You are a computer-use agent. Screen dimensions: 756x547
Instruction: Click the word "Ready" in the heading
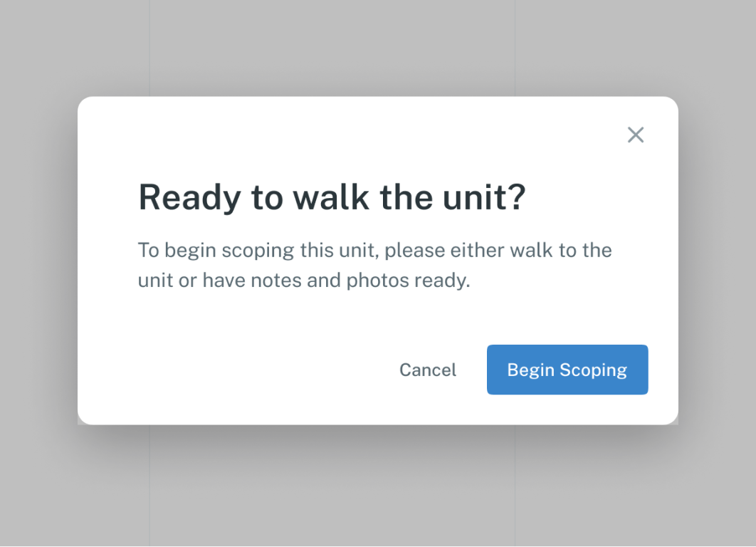tap(189, 197)
